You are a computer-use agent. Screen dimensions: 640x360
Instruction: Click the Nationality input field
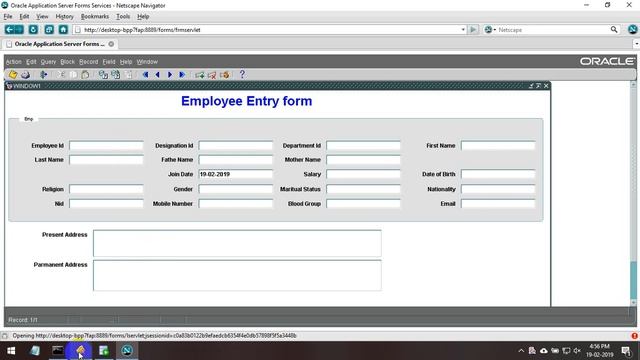(x=498, y=189)
